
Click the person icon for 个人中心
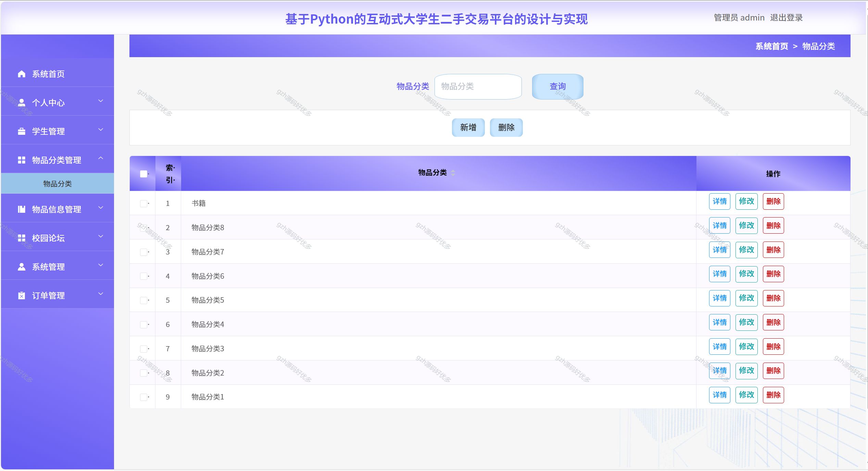point(22,103)
